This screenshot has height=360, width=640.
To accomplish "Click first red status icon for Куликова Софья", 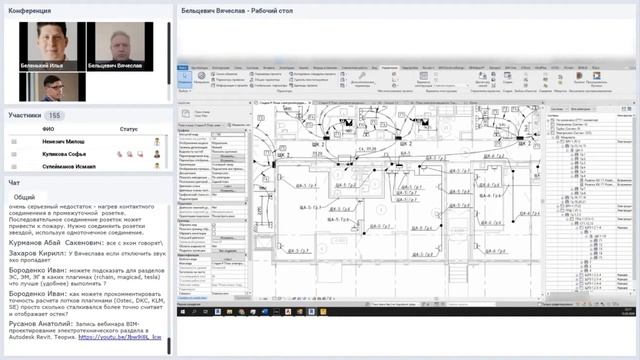I will pos(120,154).
